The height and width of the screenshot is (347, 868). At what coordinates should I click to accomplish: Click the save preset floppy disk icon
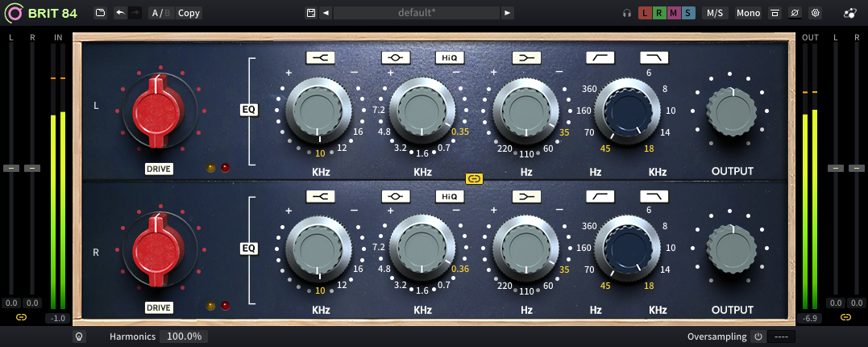coord(311,13)
